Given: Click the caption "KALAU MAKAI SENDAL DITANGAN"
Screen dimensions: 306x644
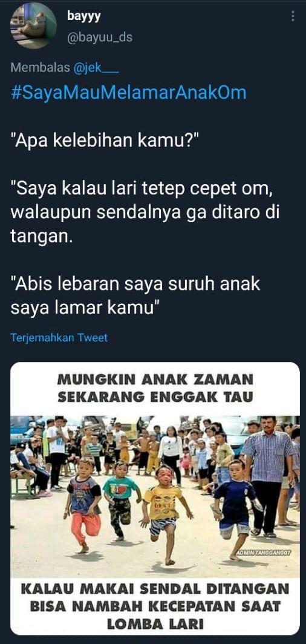Looking at the screenshot, I should click(155, 588).
